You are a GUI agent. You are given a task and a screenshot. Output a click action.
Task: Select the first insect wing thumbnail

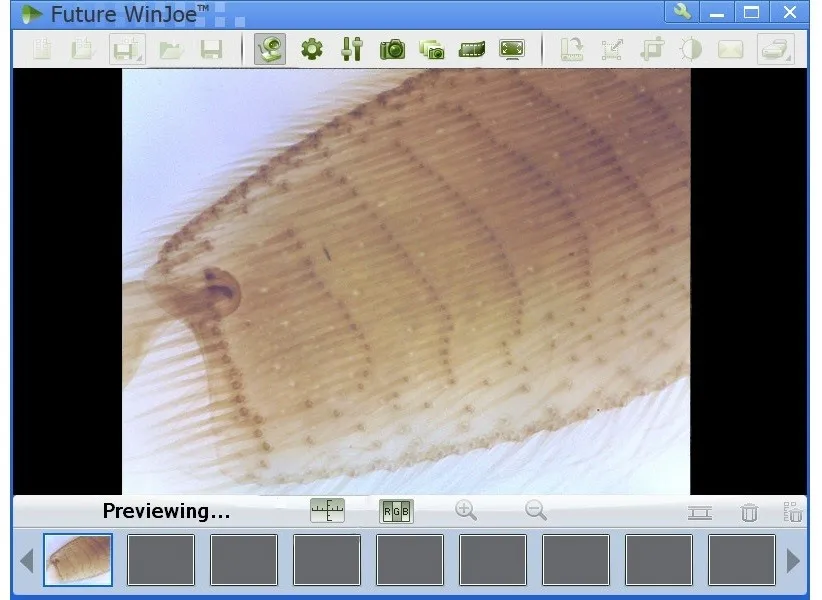[x=78, y=559]
